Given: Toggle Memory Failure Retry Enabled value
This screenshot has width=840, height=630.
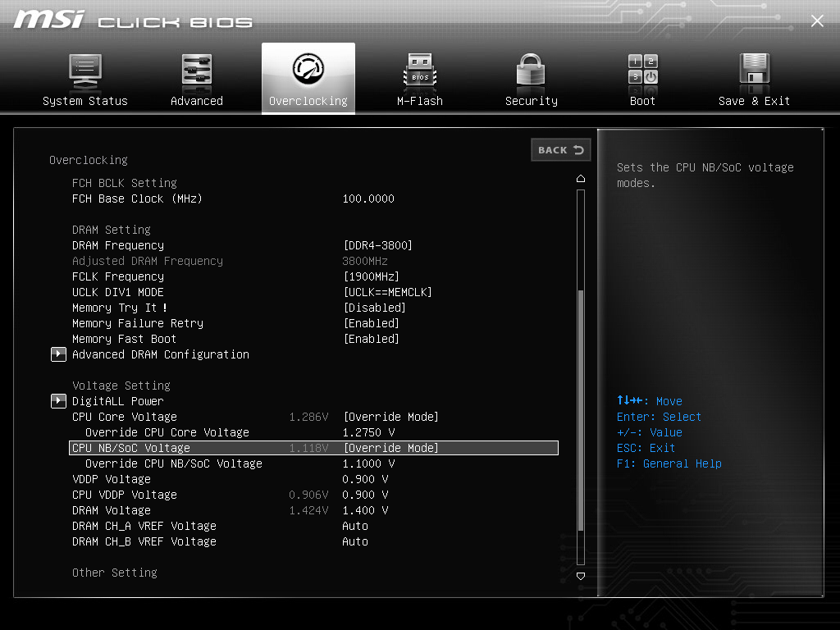Looking at the screenshot, I should 372,323.
